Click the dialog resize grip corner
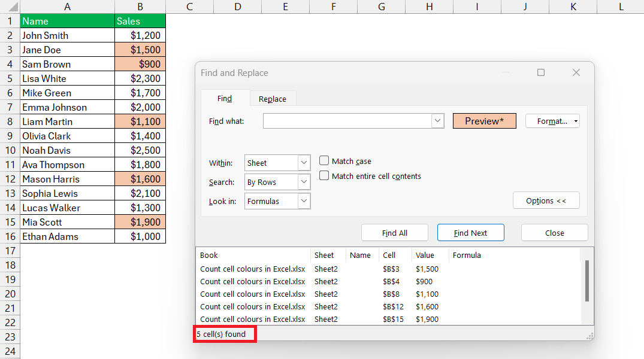Screen dimensions: 644x359 tap(590, 336)
